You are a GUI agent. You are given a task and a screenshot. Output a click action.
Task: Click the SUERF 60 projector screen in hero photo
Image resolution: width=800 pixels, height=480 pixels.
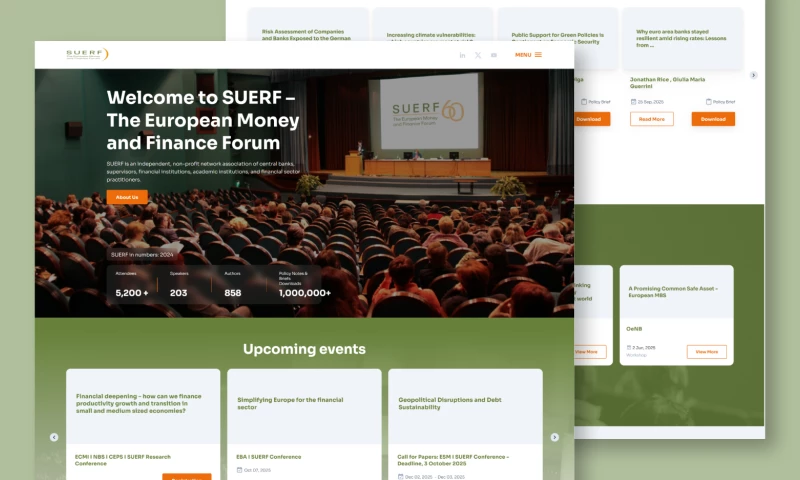click(429, 111)
